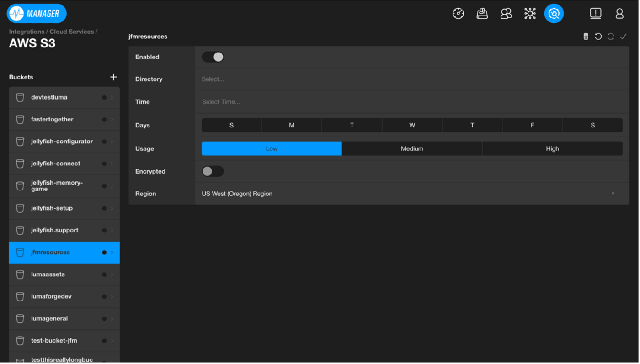Open the users group icon
Screen dimensions: 640x364
[x=506, y=14]
